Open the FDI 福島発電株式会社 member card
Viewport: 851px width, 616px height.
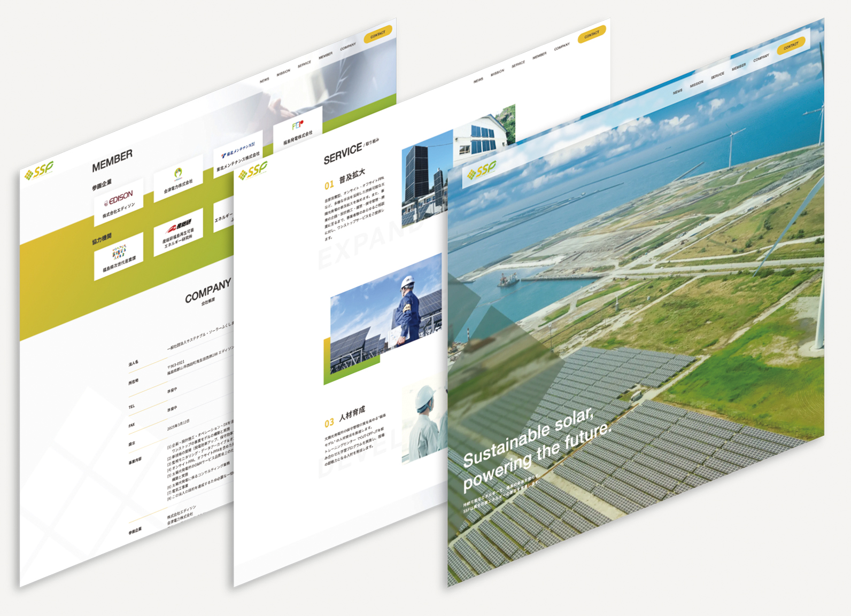pos(298,130)
